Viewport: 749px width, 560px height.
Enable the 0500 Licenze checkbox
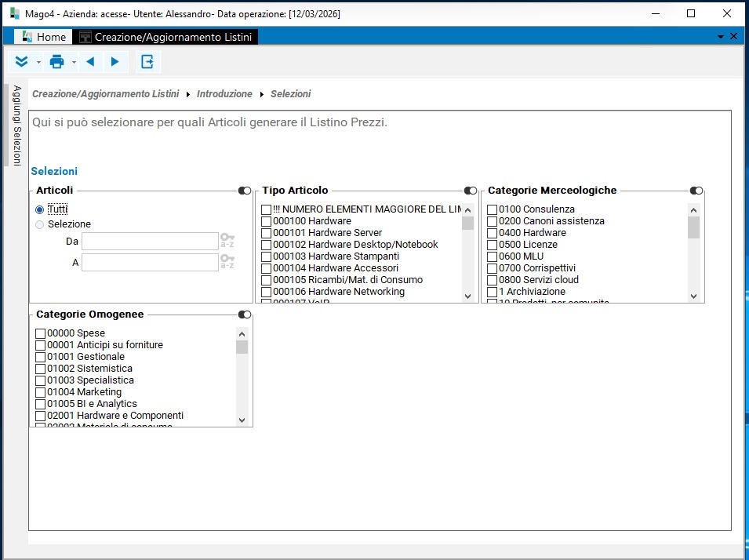[x=493, y=245]
